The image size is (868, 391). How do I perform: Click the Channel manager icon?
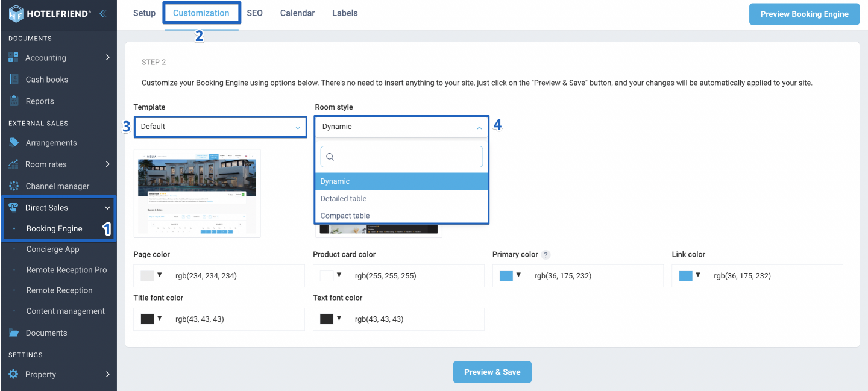(x=13, y=186)
